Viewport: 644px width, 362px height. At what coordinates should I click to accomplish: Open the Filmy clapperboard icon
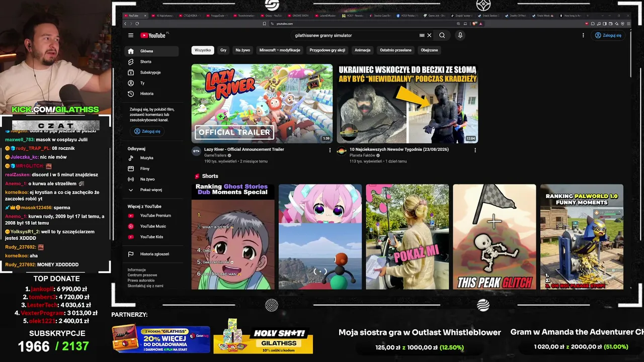click(131, 168)
